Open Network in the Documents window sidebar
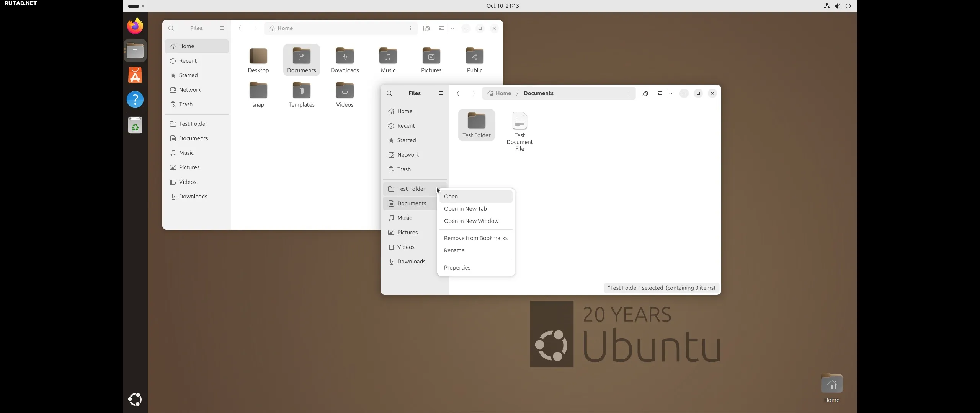The height and width of the screenshot is (413, 980). click(415, 155)
